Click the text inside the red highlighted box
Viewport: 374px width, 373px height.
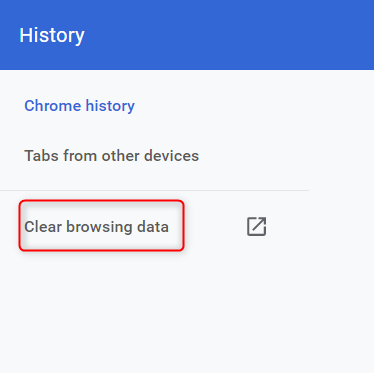(96, 227)
